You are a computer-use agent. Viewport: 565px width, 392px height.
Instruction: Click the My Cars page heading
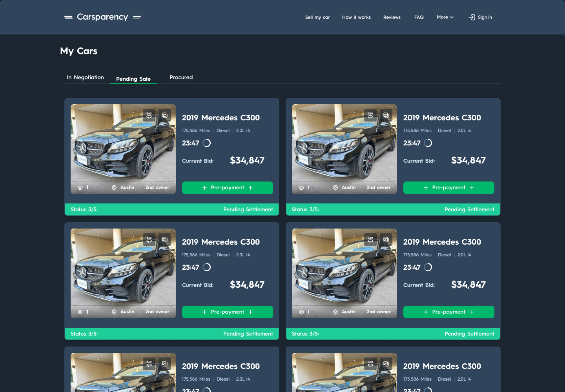(79, 51)
